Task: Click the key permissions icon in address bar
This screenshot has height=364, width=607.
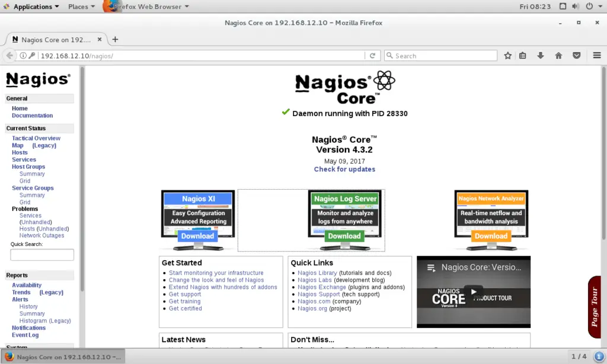Action: pyautogui.click(x=32, y=55)
